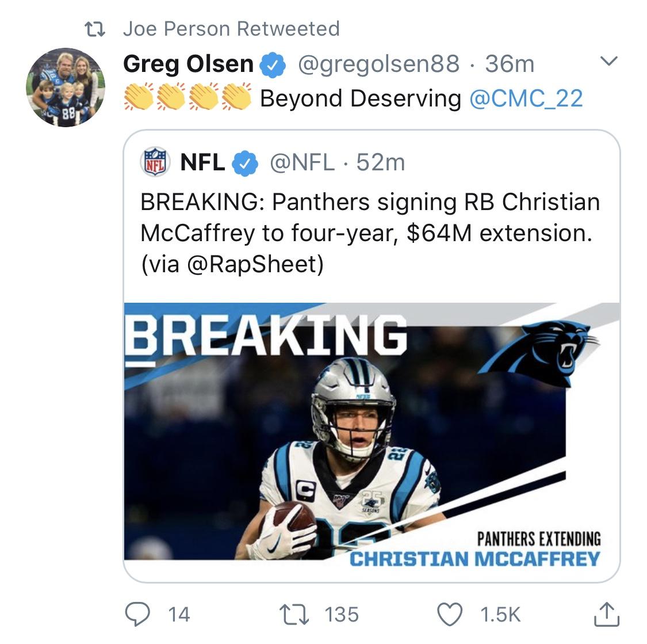Click the reply speech bubble icon
647x644 pixels.
(137, 614)
